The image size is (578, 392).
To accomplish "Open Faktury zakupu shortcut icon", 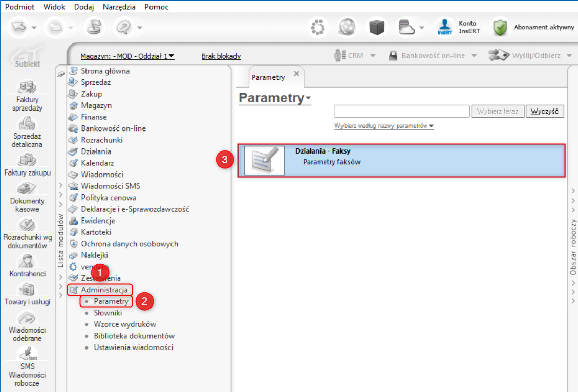I will [27, 160].
